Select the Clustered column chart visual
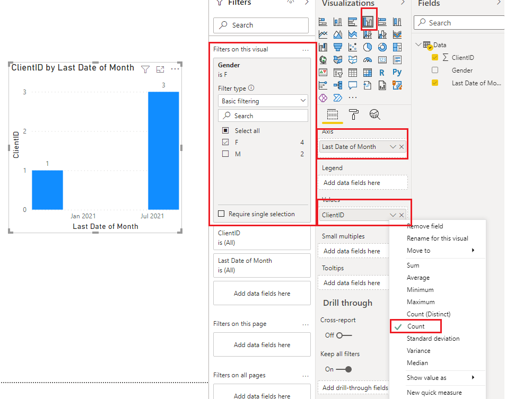The height and width of the screenshot is (399, 532). (x=368, y=22)
